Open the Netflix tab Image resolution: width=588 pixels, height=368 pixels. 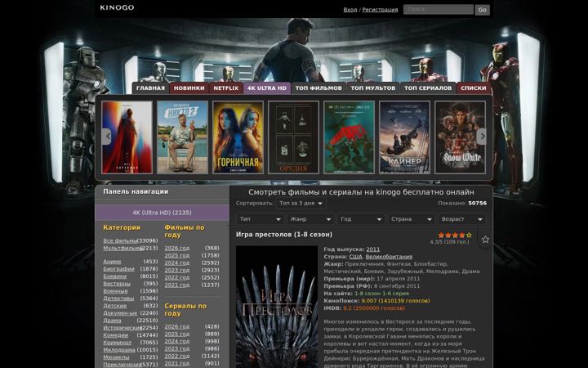click(225, 88)
